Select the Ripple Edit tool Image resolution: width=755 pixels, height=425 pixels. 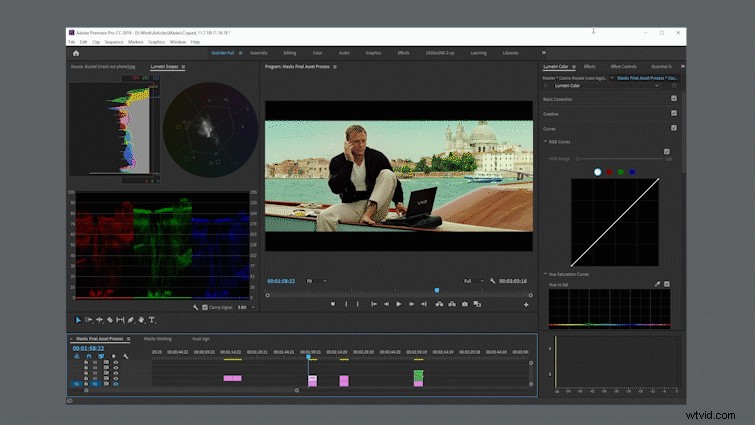click(99, 320)
